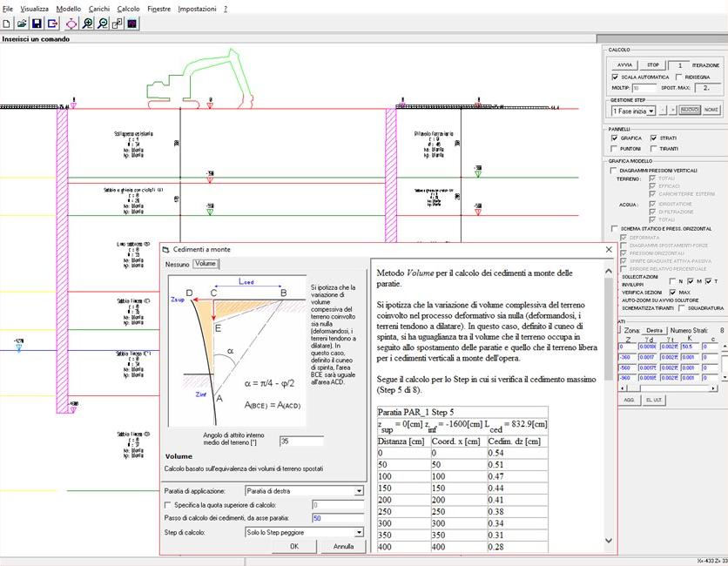Click the pan/fit view toolbar icon
728x566 pixels.
pos(72,24)
